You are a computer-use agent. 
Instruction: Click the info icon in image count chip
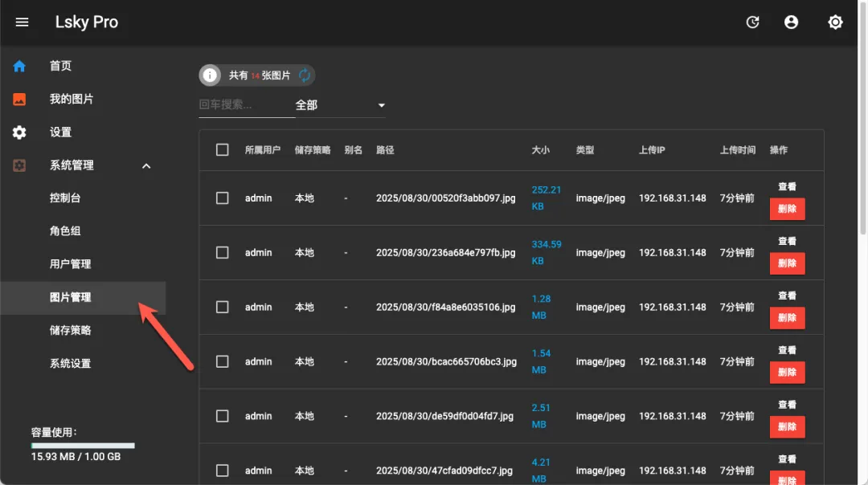(x=210, y=75)
